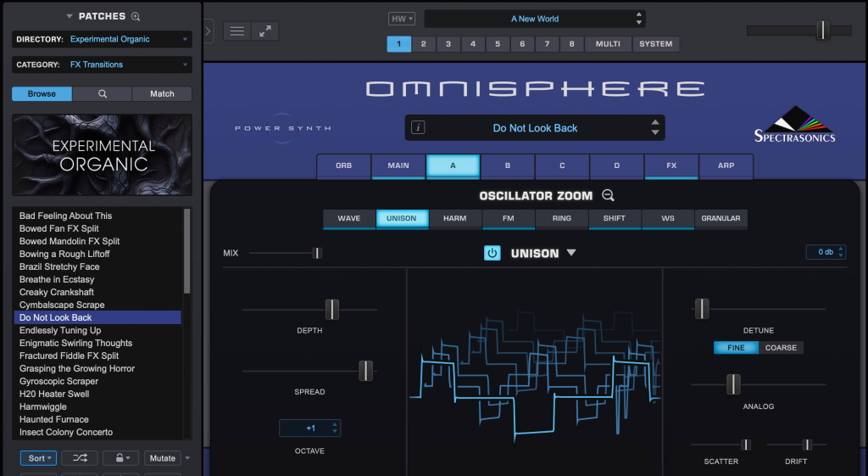
Task: Select part 5 button
Action: 498,44
